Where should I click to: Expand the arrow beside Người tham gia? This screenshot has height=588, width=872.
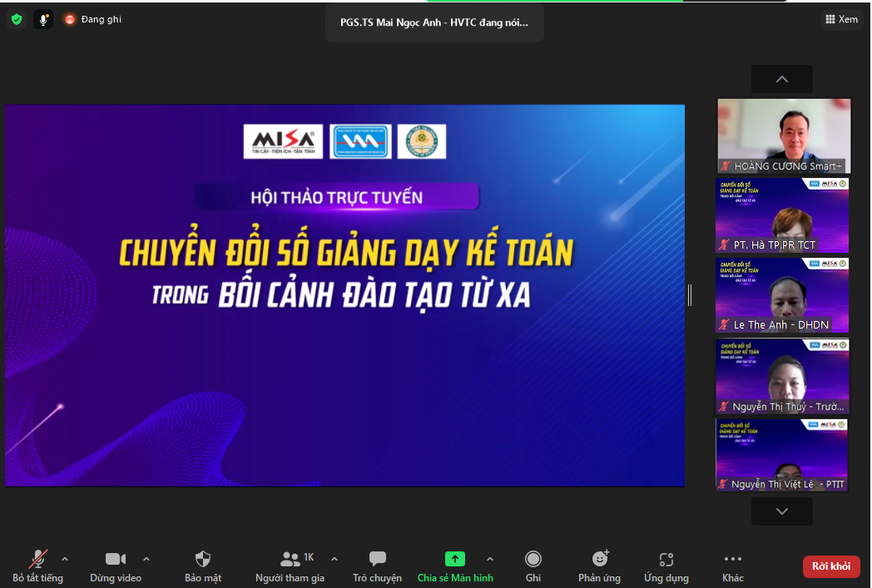click(334, 559)
